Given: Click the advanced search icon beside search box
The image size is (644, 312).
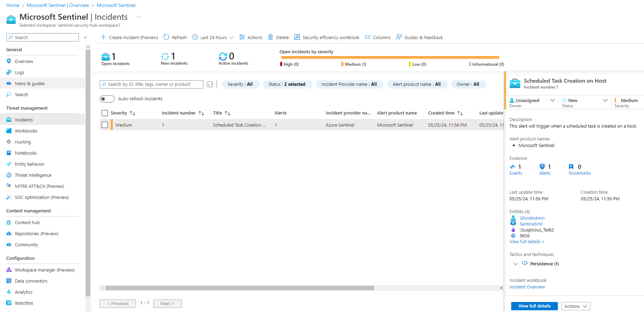Looking at the screenshot, I should pyautogui.click(x=210, y=84).
